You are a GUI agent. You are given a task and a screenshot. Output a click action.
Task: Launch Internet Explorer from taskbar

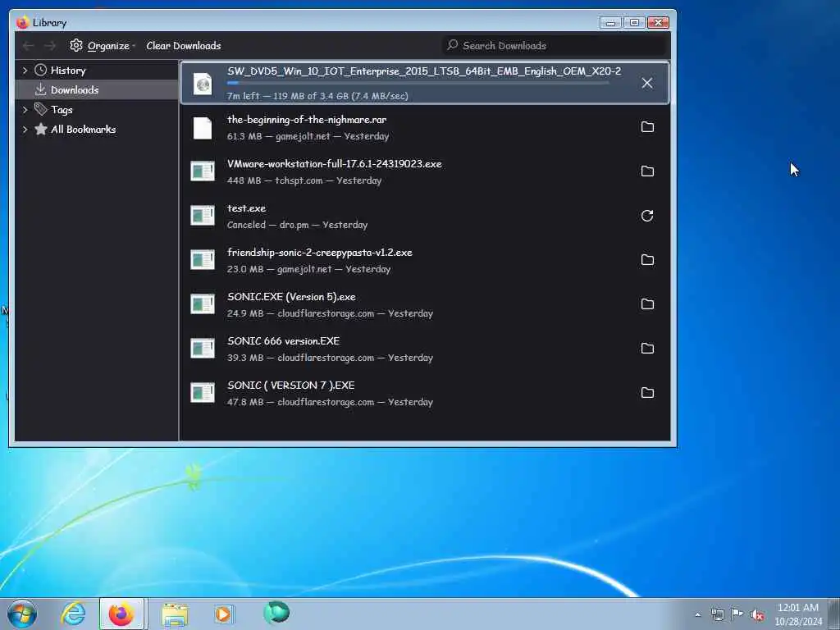(73, 614)
